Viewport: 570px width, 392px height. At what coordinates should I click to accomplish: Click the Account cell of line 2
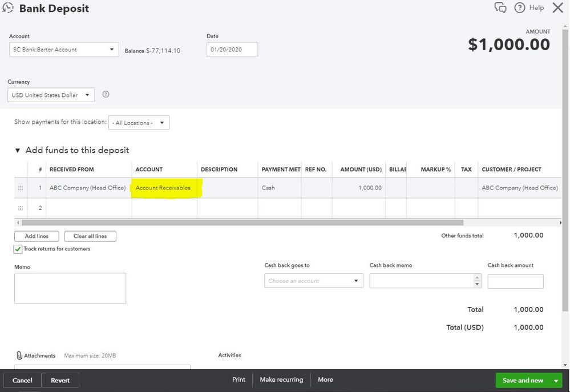click(x=164, y=208)
